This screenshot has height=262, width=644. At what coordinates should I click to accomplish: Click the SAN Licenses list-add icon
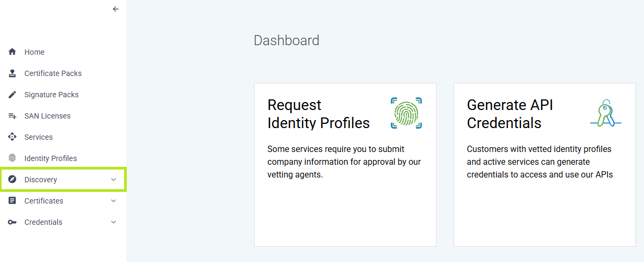(x=12, y=116)
